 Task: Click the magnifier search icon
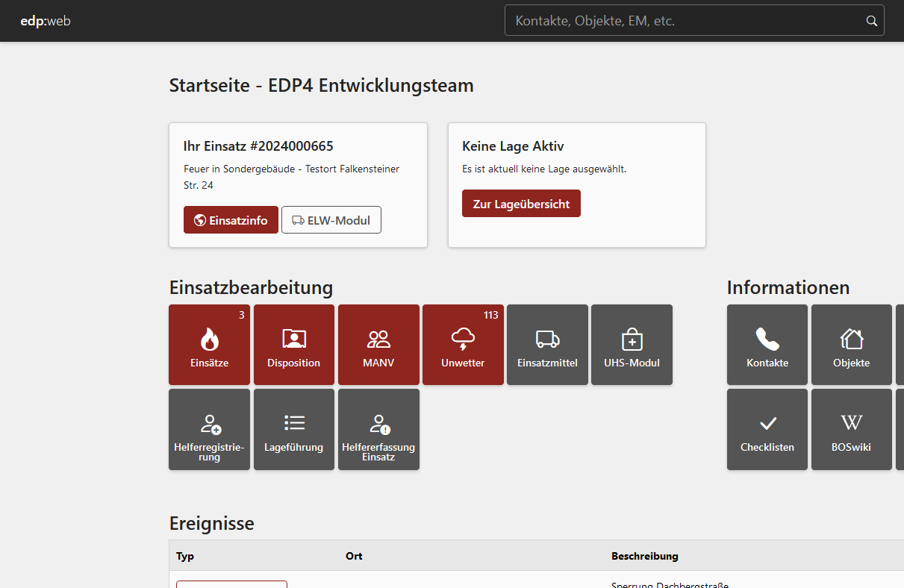(x=871, y=21)
